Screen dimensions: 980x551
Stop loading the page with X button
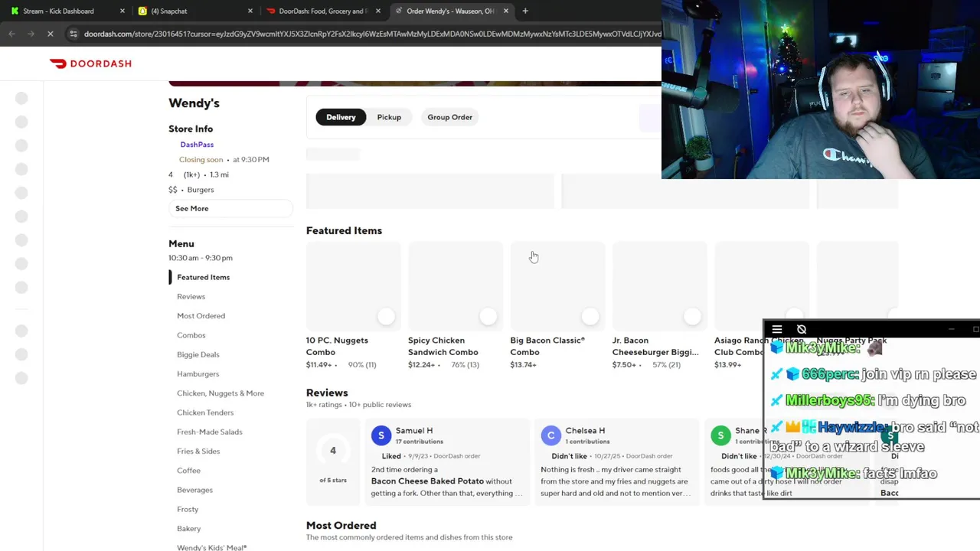click(x=50, y=34)
